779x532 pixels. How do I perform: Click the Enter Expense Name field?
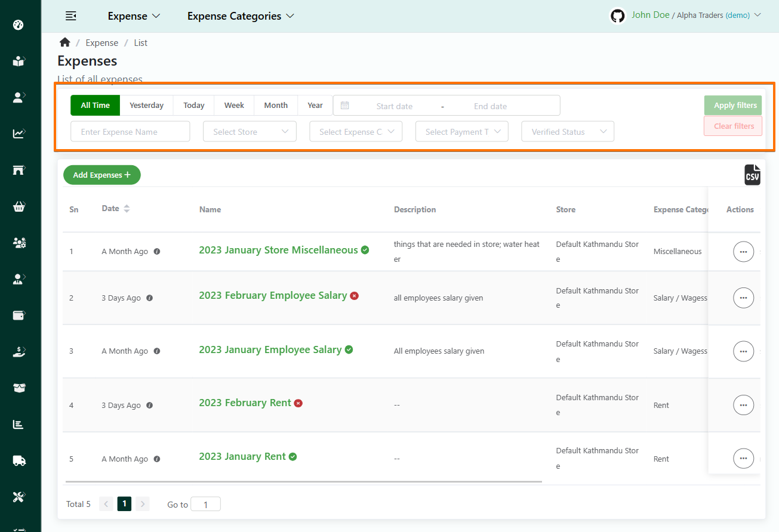coord(130,132)
